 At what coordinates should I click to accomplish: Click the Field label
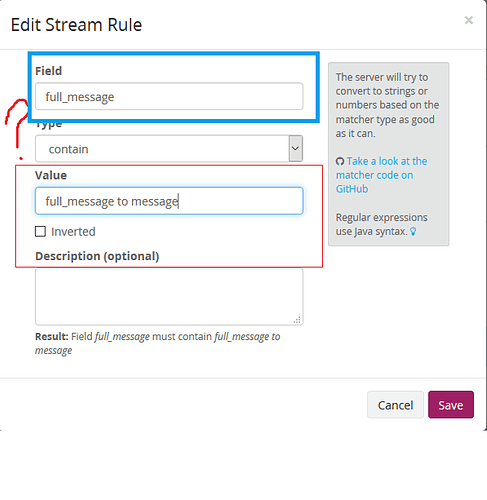tap(49, 71)
